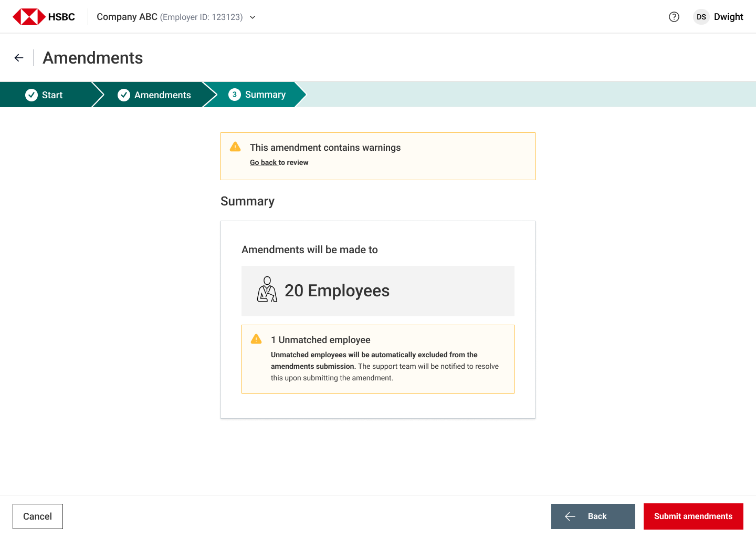Click the checkmark icon on Start step
The image size is (756, 538).
click(31, 95)
